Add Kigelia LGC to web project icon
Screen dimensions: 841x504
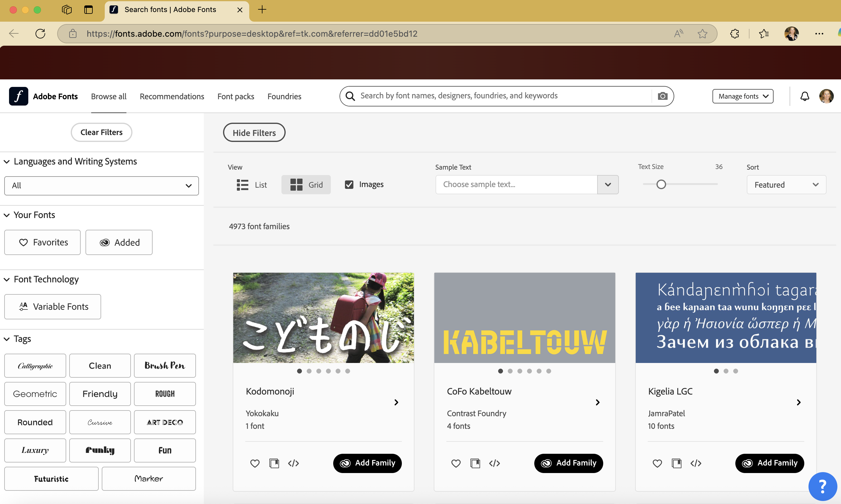tap(676, 463)
